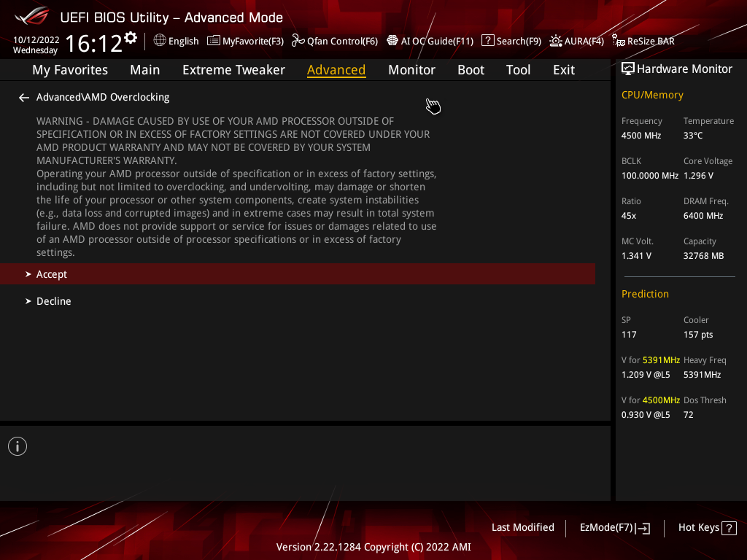Click the ROG logo icon
This screenshot has height=560, width=747.
click(32, 17)
